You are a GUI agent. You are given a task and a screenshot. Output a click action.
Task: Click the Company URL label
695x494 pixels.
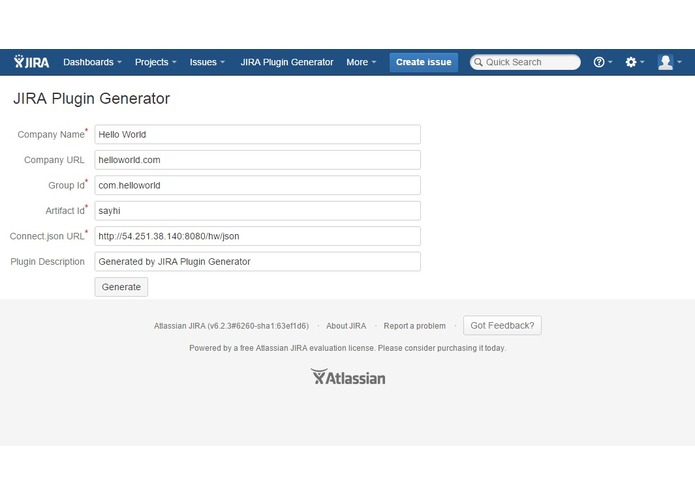pyautogui.click(x=54, y=160)
